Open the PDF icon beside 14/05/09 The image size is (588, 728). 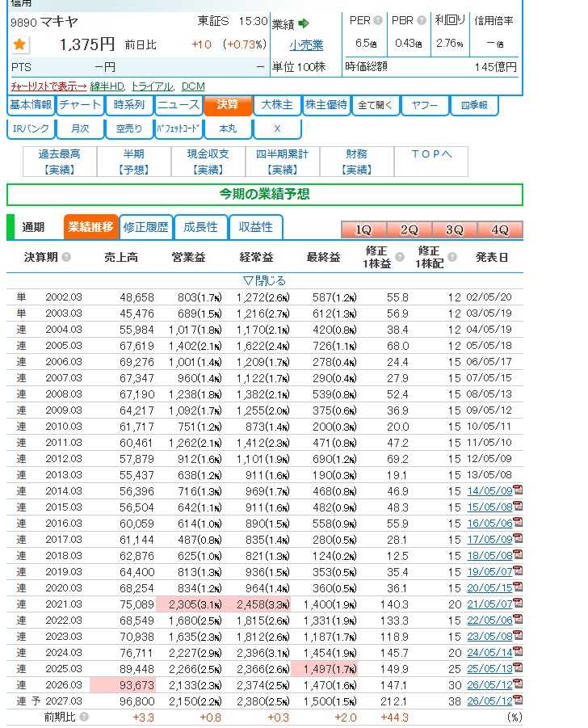click(518, 490)
